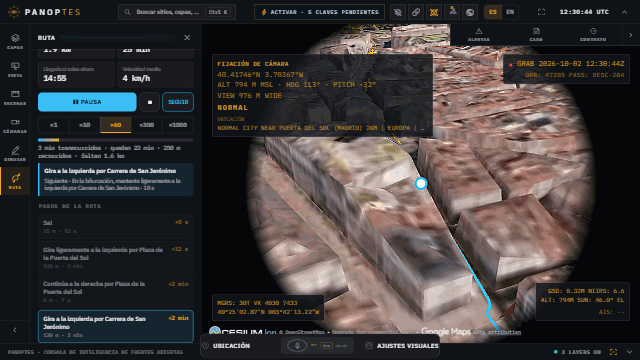Set playback speed to ×300
Viewport: 640px width, 360px height.
click(147, 125)
